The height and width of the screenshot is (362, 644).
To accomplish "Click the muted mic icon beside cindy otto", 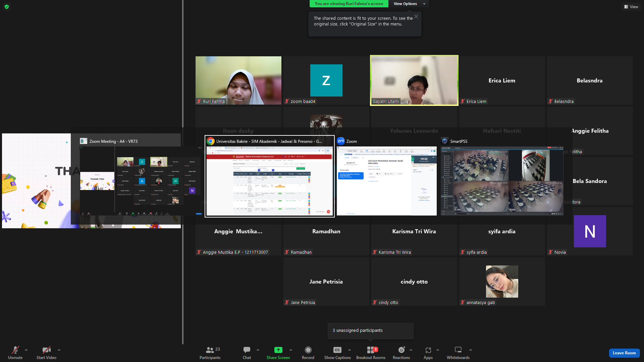I will [375, 302].
